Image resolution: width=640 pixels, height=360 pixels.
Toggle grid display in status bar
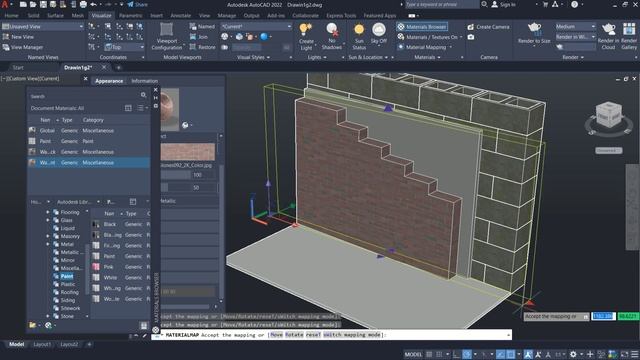(x=429, y=354)
